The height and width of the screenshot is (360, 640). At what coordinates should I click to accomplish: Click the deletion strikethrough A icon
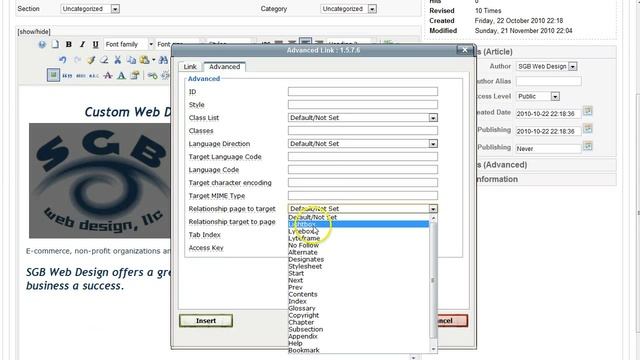click(108, 76)
